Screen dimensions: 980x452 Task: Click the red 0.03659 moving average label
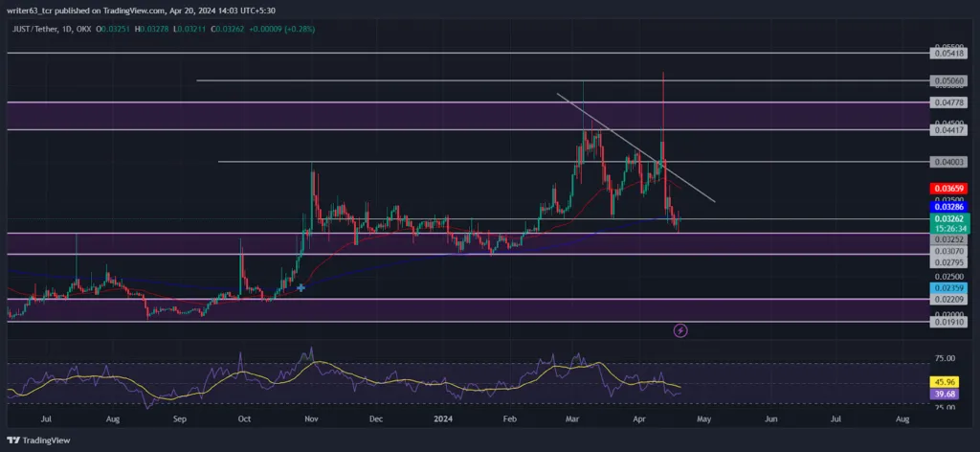point(948,189)
